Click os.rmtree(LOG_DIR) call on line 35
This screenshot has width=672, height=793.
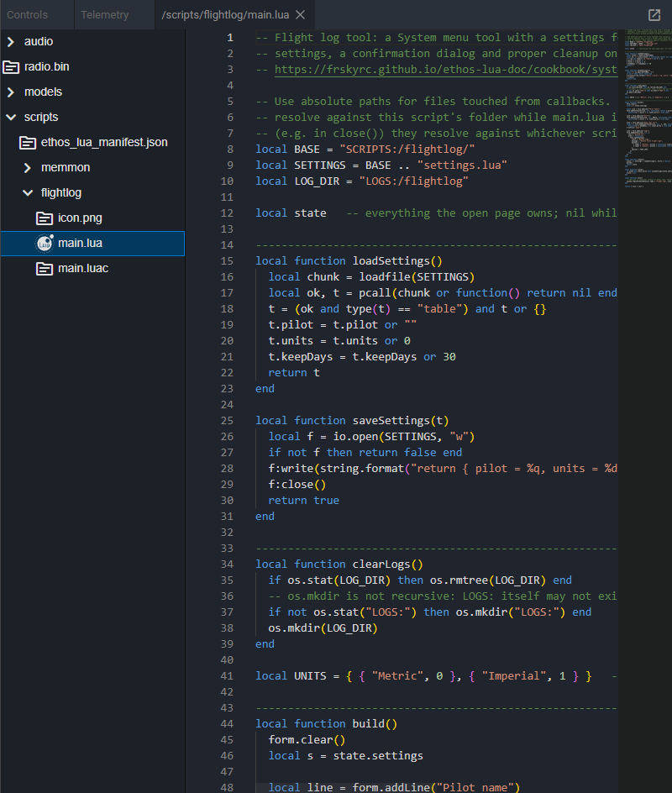click(488, 580)
